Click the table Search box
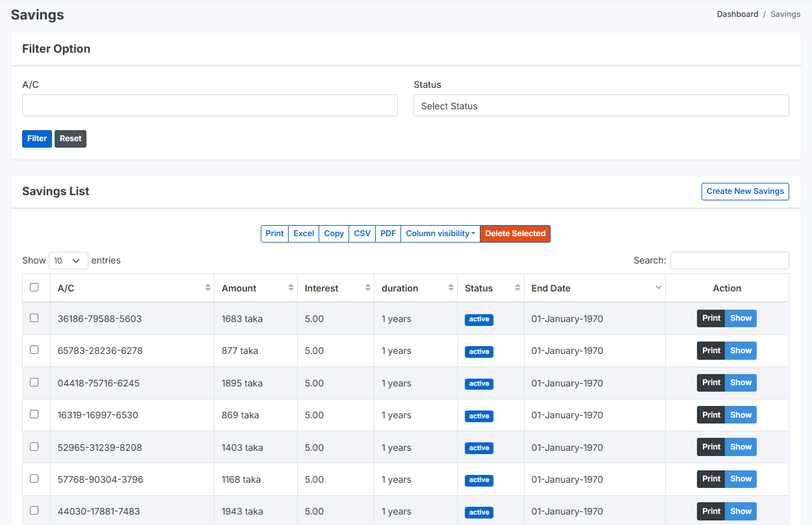Image resolution: width=812 pixels, height=525 pixels. pyautogui.click(x=729, y=260)
